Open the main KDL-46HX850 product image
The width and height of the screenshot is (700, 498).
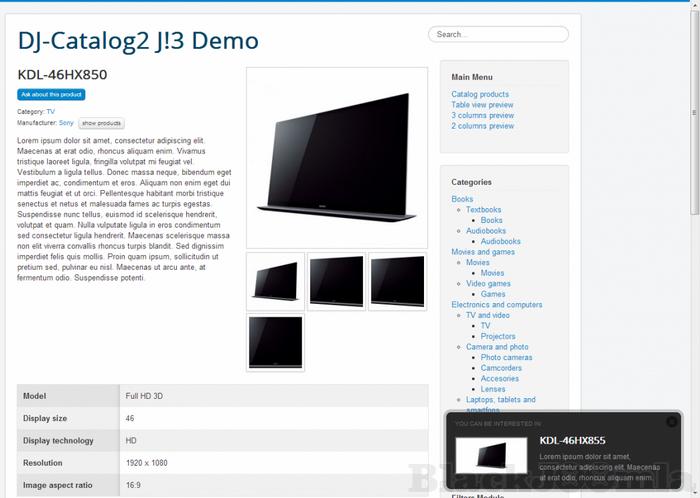click(337, 157)
